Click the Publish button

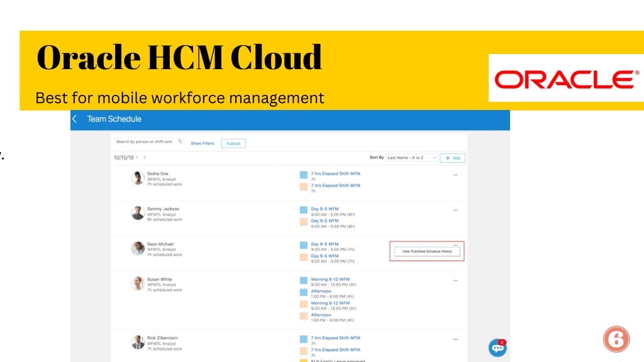pos(233,143)
